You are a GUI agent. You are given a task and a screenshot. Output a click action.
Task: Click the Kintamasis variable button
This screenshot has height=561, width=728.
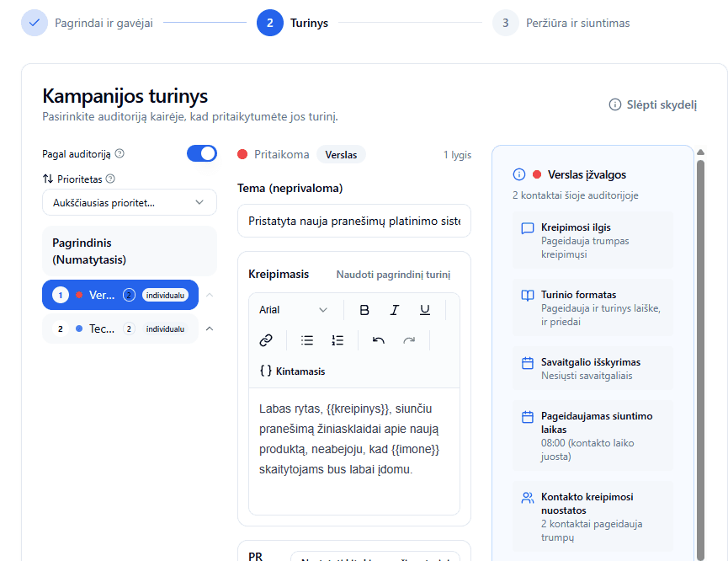(x=292, y=371)
